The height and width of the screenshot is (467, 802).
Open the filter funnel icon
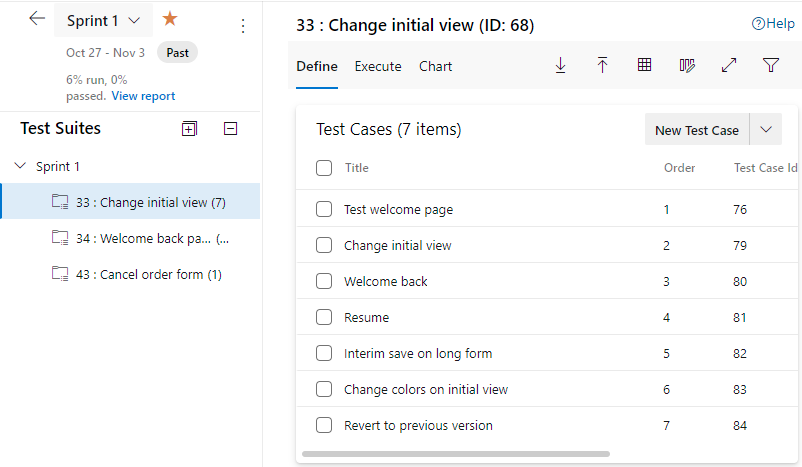771,66
